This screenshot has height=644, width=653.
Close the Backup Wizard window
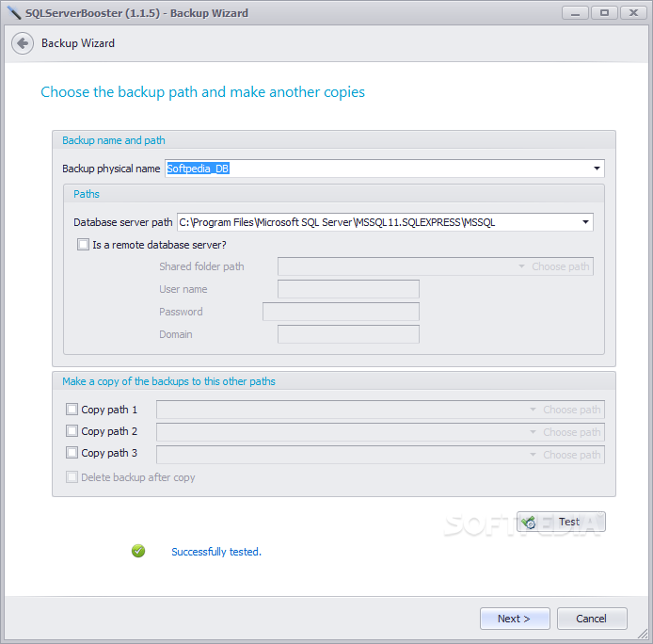[x=633, y=13]
